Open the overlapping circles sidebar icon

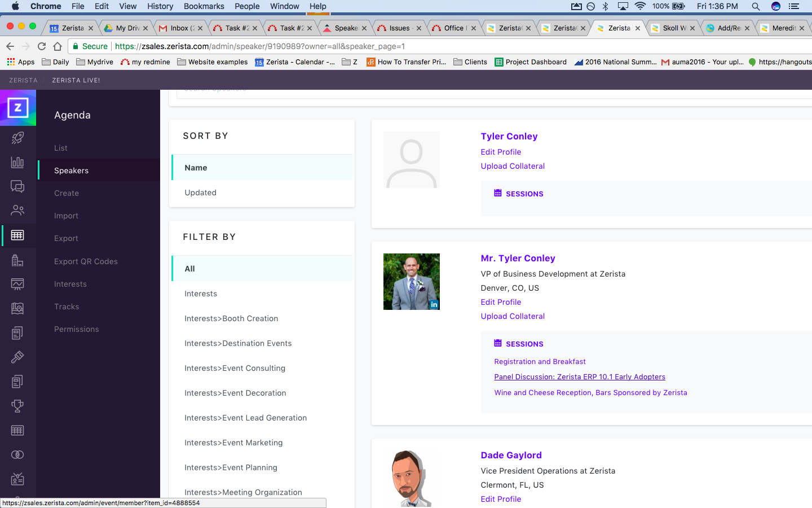coord(17,454)
